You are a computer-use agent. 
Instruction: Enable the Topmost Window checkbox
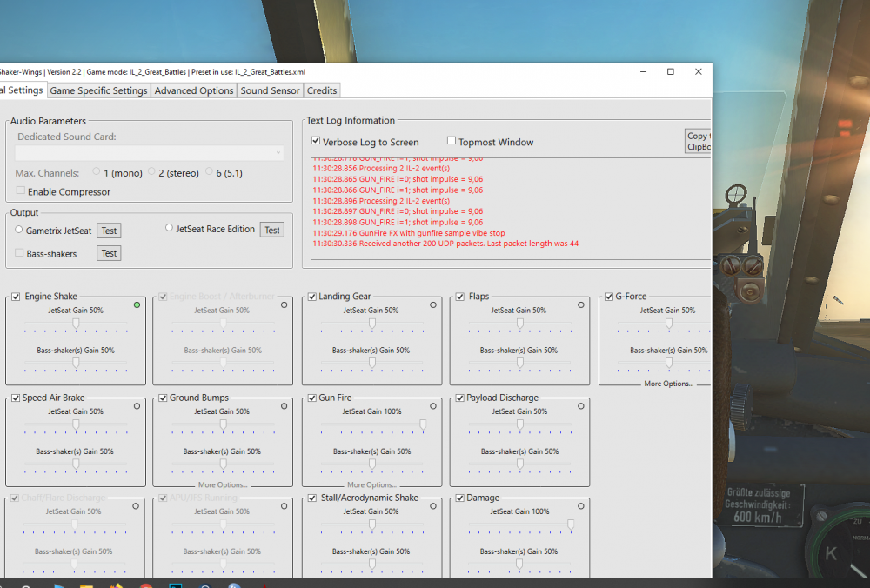(452, 141)
